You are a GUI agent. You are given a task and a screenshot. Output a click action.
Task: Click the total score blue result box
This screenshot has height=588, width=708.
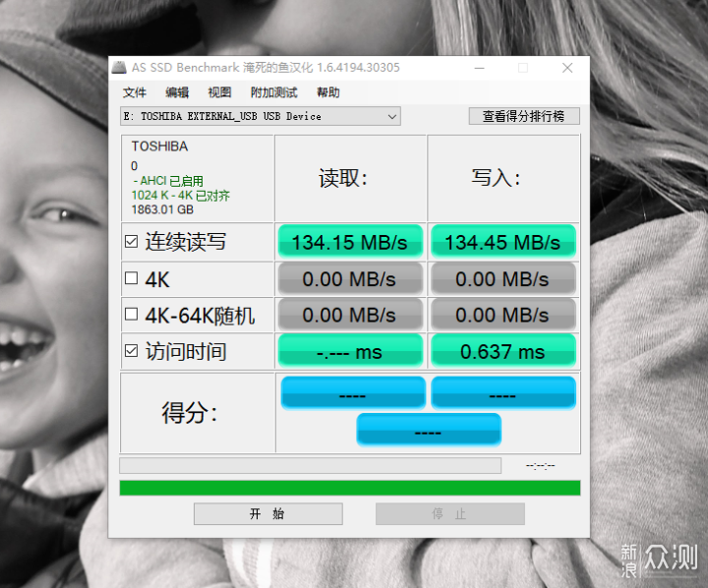[429, 430]
